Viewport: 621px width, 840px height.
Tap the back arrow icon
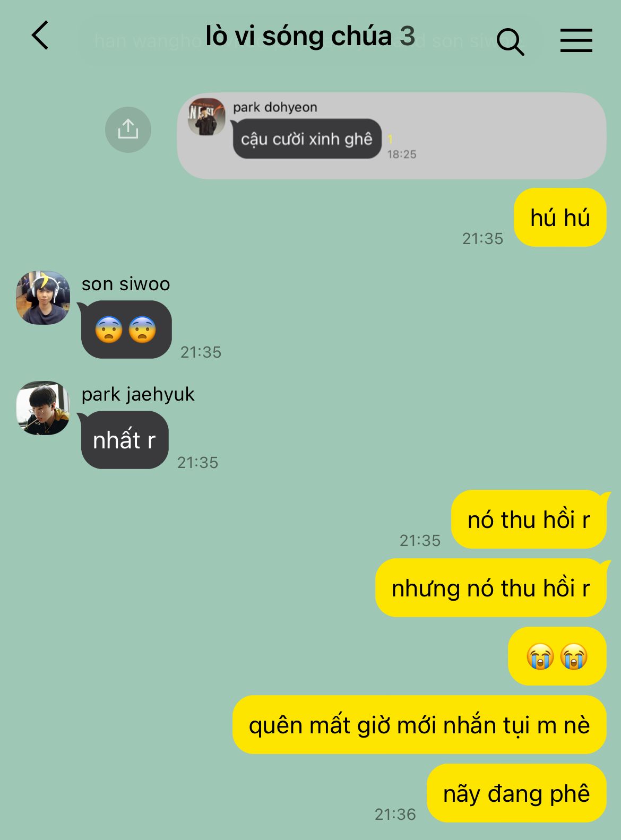(40, 36)
